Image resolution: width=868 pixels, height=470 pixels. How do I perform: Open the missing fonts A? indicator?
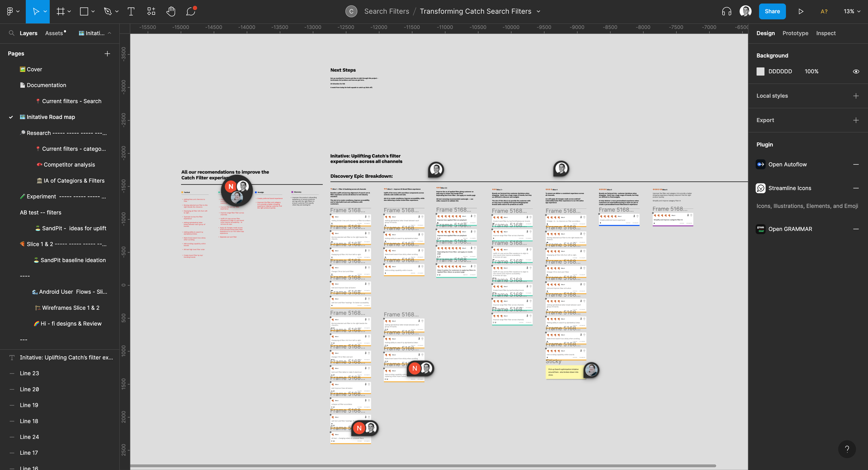[824, 11]
